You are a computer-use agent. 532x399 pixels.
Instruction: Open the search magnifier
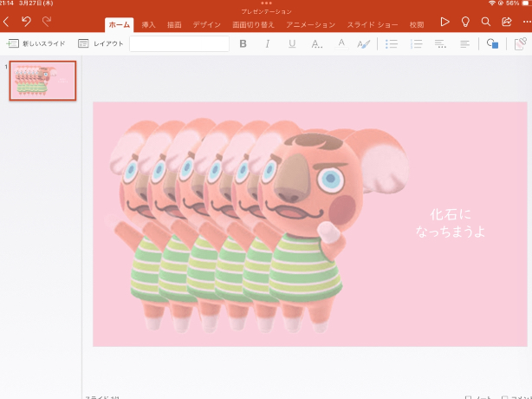point(486,22)
